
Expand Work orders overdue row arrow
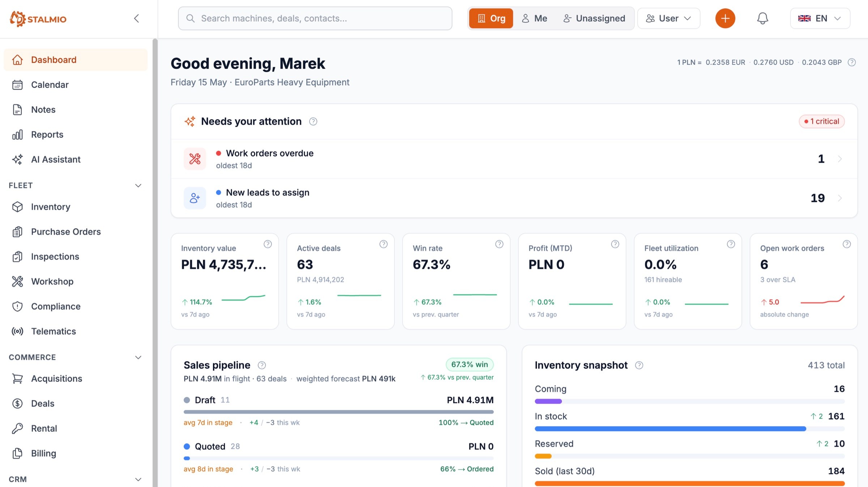pos(840,159)
